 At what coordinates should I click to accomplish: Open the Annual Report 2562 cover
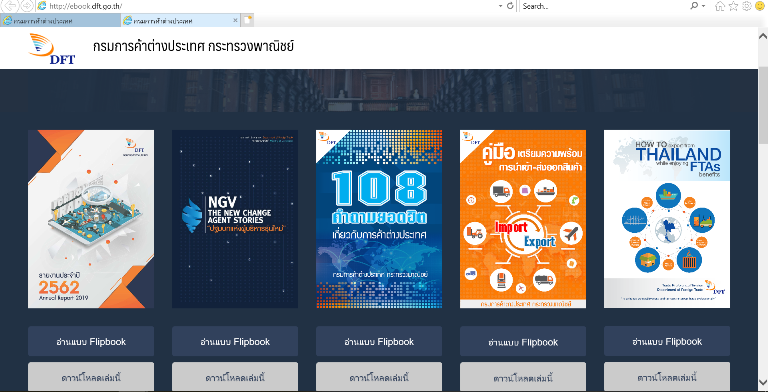point(91,219)
